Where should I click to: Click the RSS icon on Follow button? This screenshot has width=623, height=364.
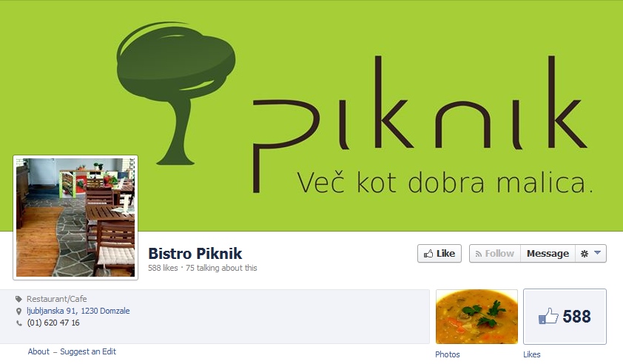479,254
